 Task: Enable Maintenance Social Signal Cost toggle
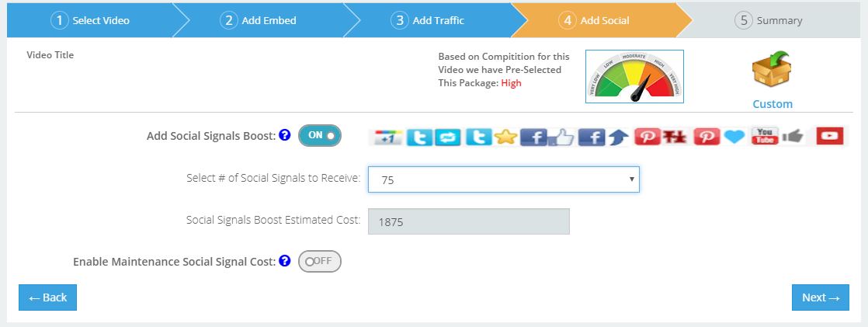click(x=319, y=262)
